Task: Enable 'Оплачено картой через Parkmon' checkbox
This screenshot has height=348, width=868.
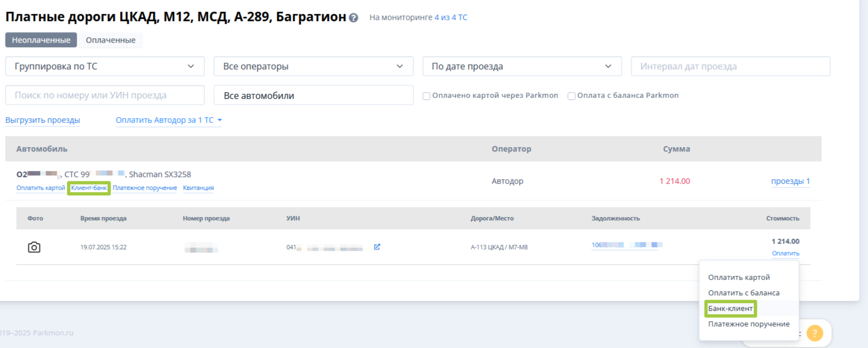Action: pos(427,95)
